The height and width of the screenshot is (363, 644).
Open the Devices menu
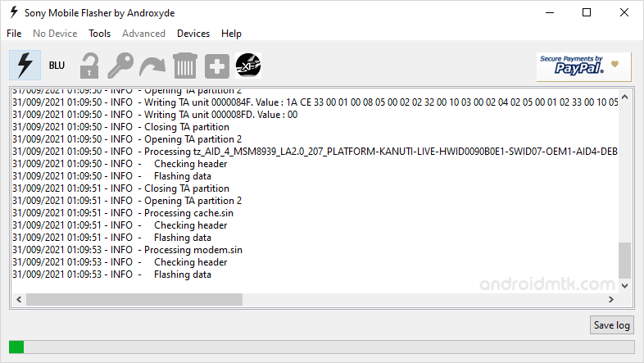[193, 34]
